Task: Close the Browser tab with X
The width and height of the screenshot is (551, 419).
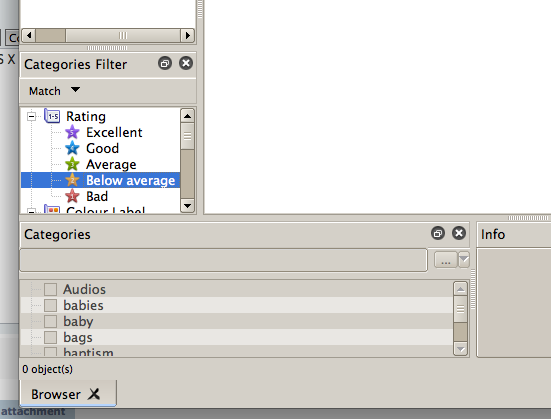Action: tap(94, 394)
